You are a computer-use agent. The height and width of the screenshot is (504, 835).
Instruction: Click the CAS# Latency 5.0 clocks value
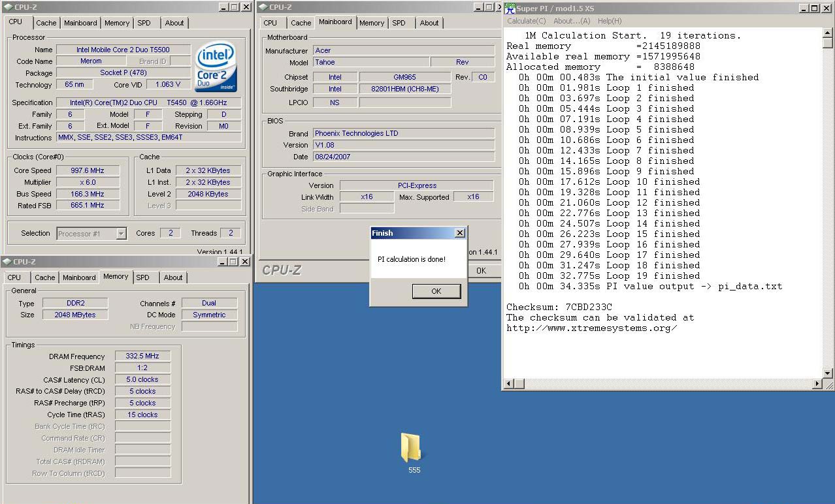point(142,379)
